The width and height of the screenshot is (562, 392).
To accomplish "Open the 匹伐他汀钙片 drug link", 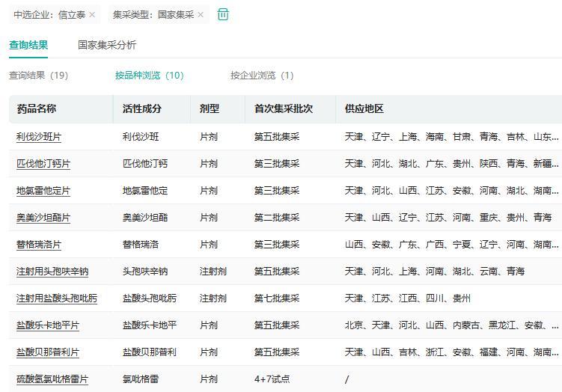I will click(43, 164).
